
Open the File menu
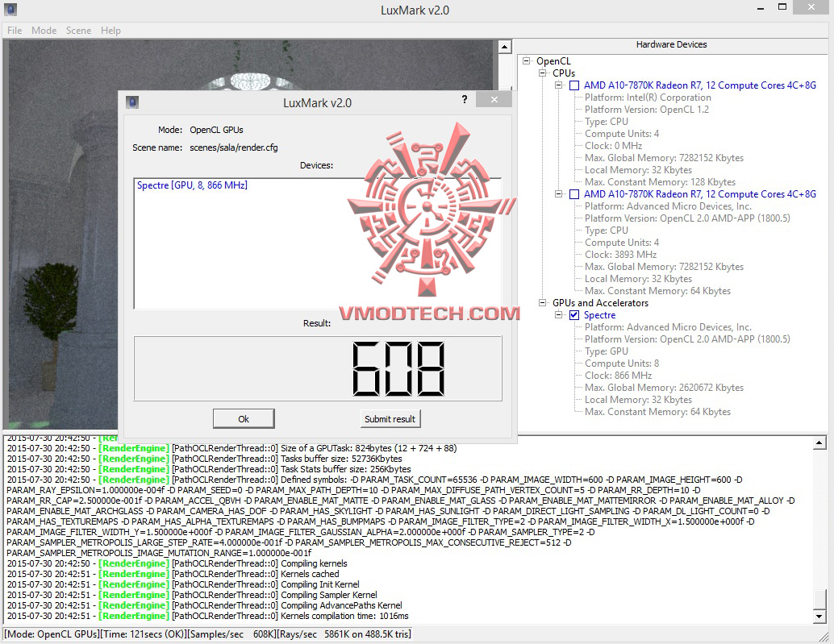15,31
